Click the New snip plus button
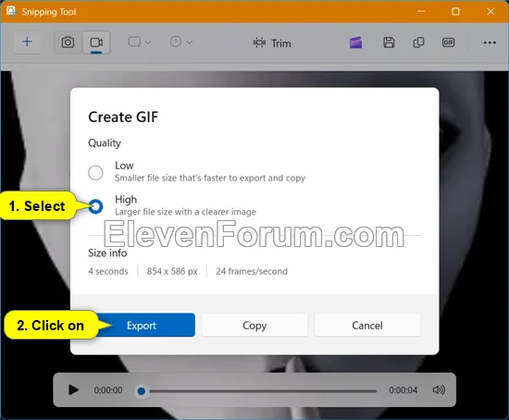Screen dimensions: 509x420 tap(27, 43)
